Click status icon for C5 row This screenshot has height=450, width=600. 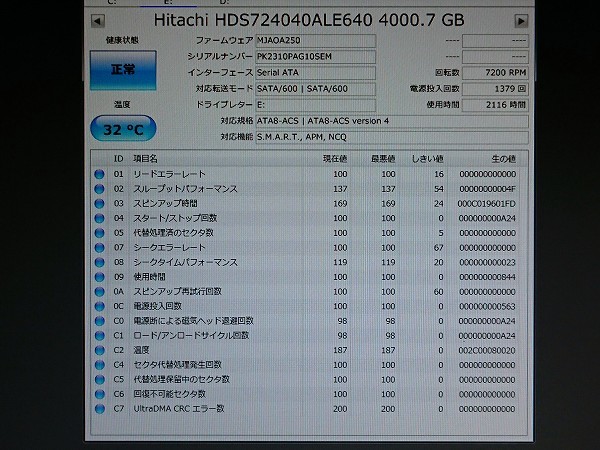(x=99, y=380)
